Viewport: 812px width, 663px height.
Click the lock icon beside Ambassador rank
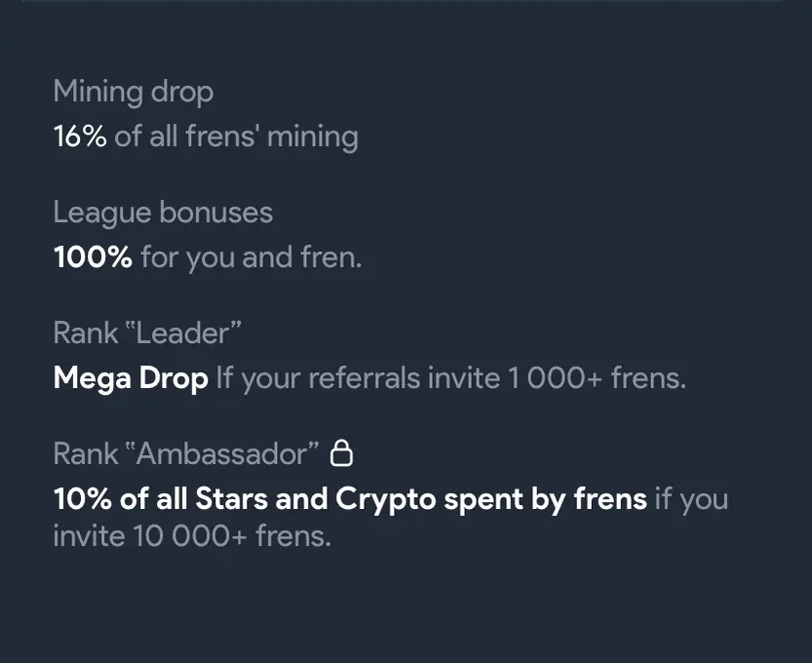pos(342,453)
